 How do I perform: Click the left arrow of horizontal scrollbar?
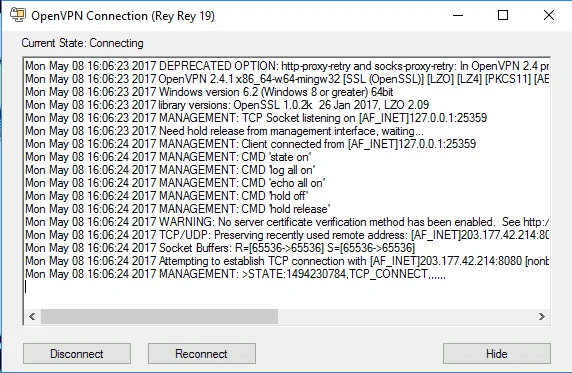click(x=32, y=316)
